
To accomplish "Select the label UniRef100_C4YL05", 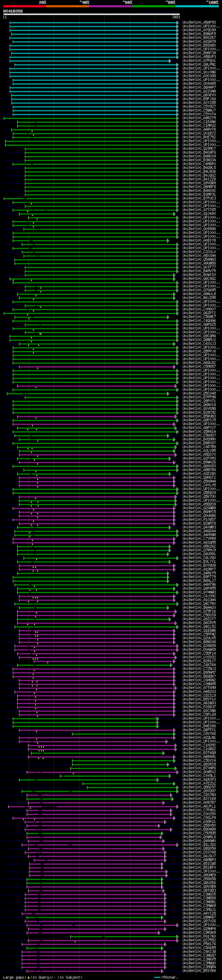I will coord(199,485).
